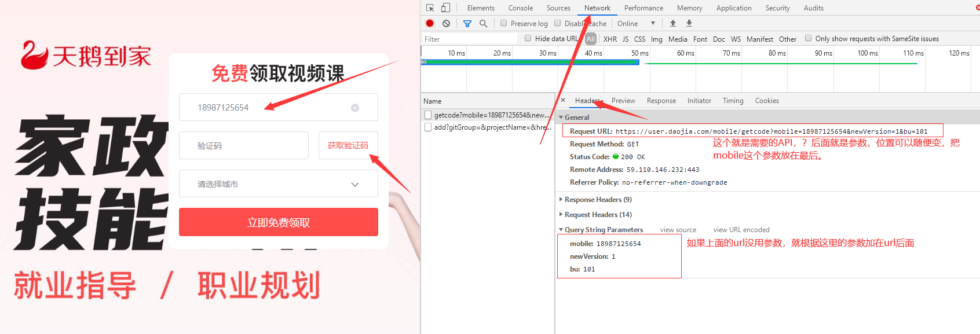Image resolution: width=980 pixels, height=334 pixels.
Task: Click the view source link
Action: click(x=678, y=230)
